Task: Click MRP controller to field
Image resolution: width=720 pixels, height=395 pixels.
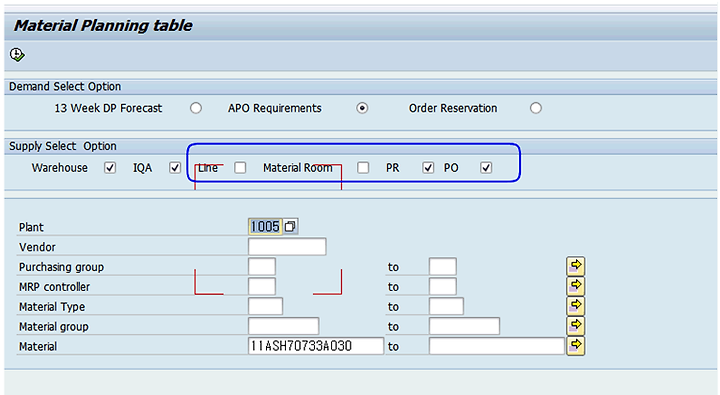Action: tap(443, 286)
